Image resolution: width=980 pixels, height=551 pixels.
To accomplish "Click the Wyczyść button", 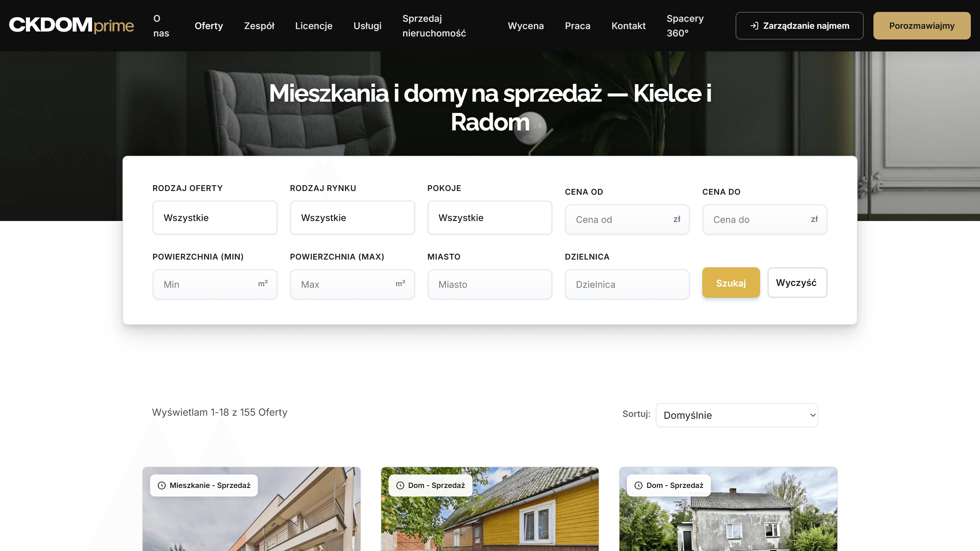I will (x=797, y=283).
